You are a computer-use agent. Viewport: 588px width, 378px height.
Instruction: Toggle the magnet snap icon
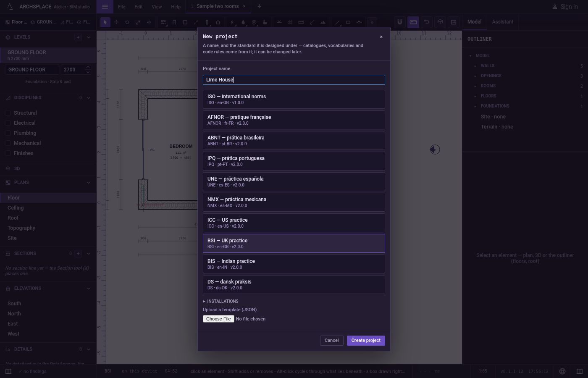click(x=400, y=22)
